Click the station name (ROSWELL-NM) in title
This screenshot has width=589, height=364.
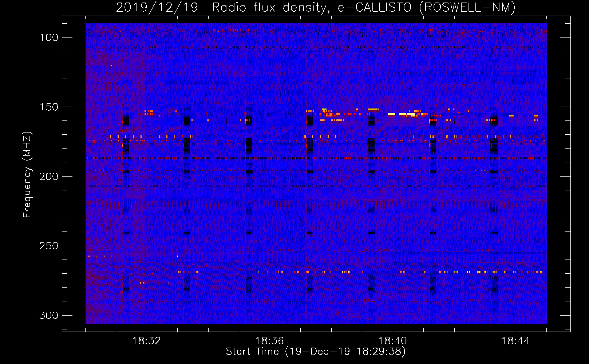tap(467, 8)
